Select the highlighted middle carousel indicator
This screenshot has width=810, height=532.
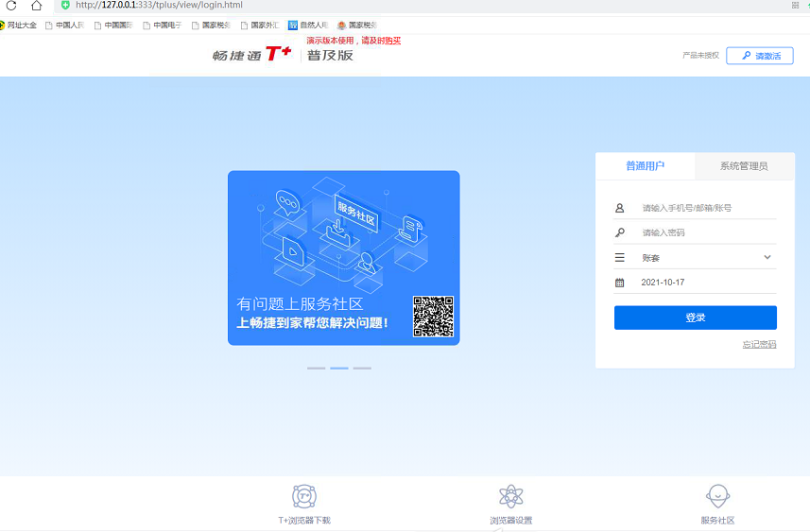click(x=339, y=369)
